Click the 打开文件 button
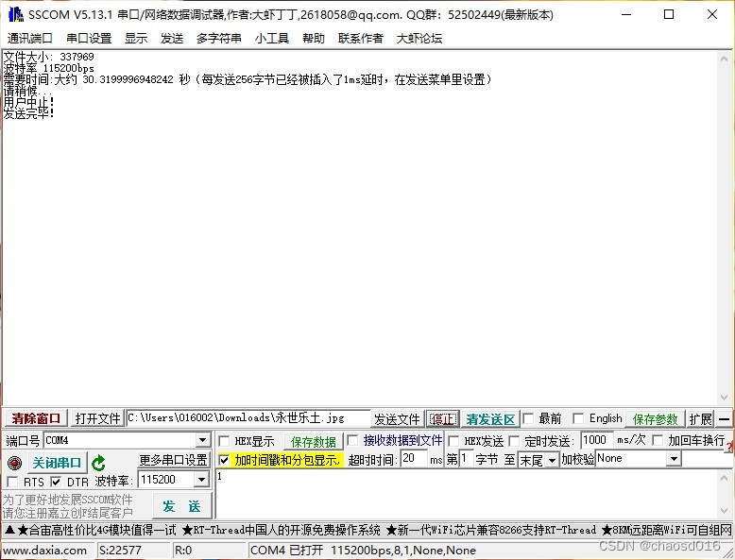Viewport: 735px width, 560px height. [98, 418]
